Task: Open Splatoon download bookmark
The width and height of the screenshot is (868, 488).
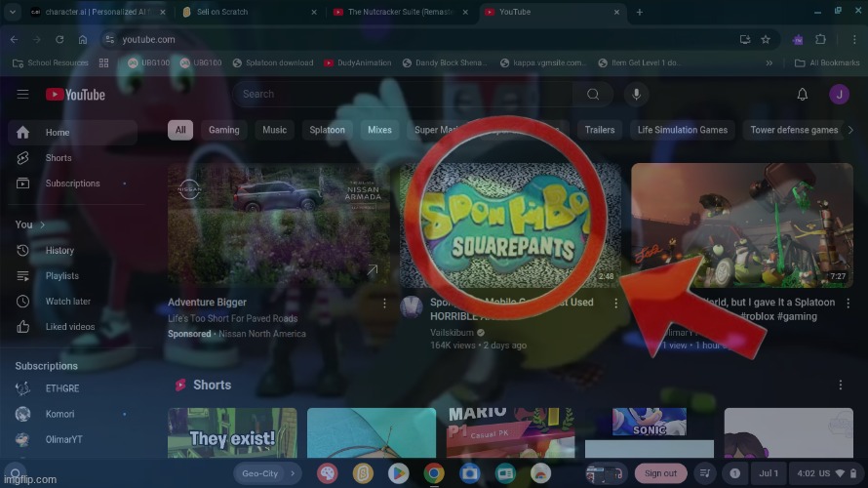Action: pos(273,63)
